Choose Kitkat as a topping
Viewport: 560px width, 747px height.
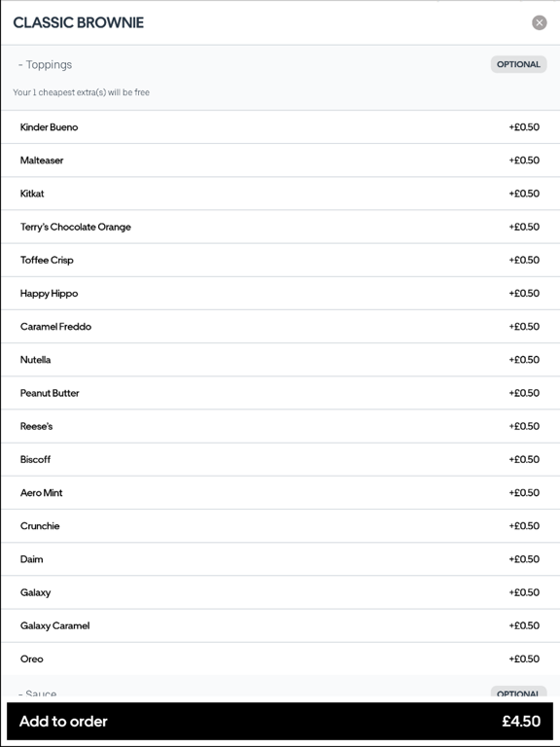pos(280,194)
